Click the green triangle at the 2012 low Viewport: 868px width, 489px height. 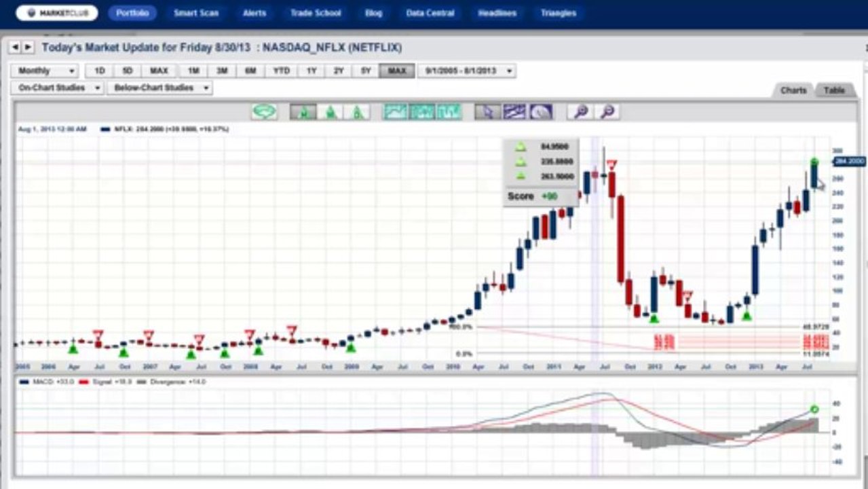[x=654, y=318]
